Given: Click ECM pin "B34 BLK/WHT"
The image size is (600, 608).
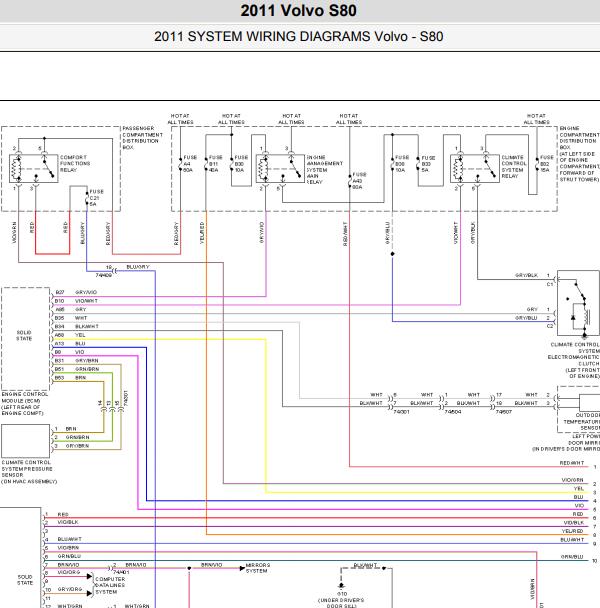Looking at the screenshot, I should pyautogui.click(x=77, y=326).
